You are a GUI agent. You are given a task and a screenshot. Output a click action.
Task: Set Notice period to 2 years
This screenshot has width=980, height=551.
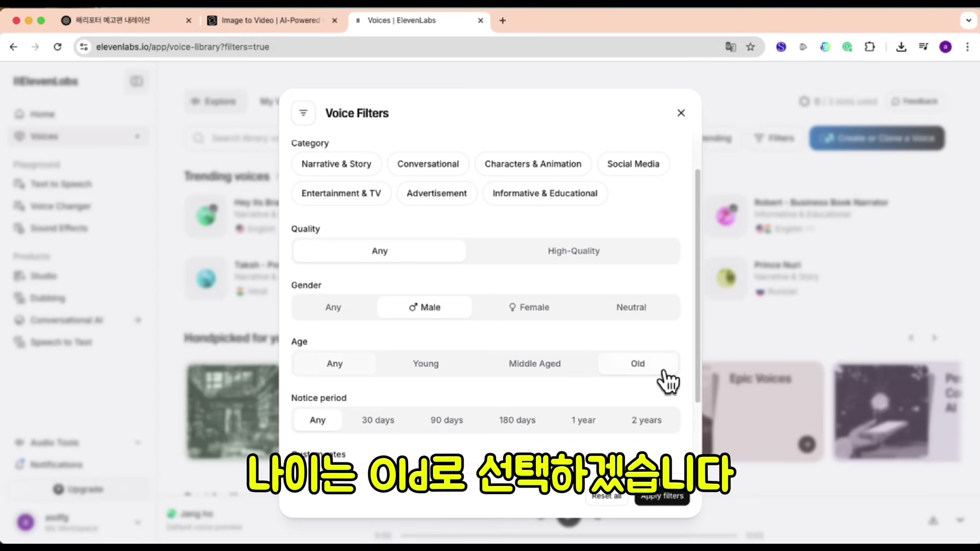pyautogui.click(x=646, y=420)
